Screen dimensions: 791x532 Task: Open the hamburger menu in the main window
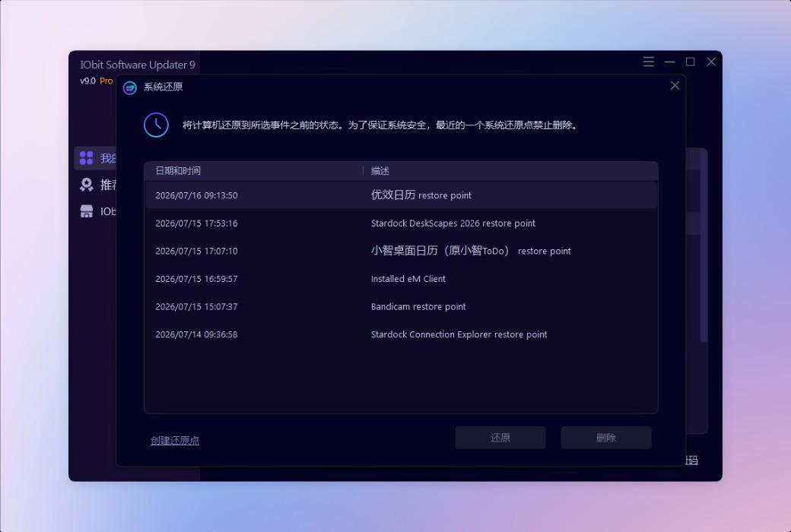(x=649, y=62)
